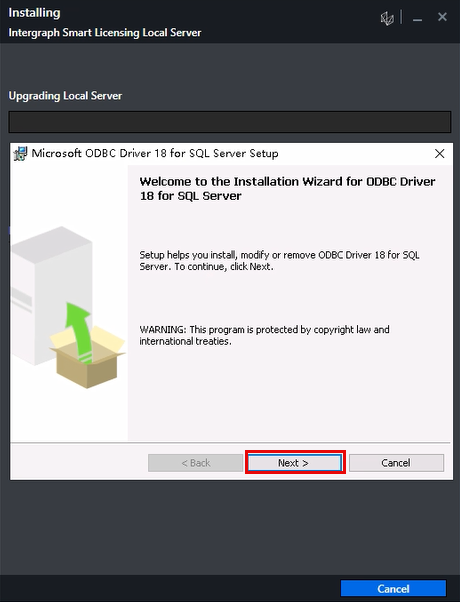Click the Upgrading Local Server label

[x=65, y=96]
